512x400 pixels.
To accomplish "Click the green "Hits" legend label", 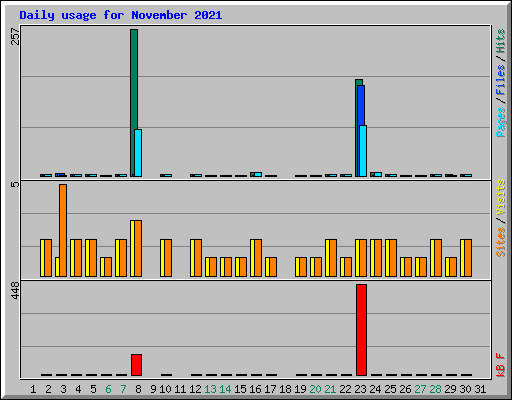I will [500, 41].
